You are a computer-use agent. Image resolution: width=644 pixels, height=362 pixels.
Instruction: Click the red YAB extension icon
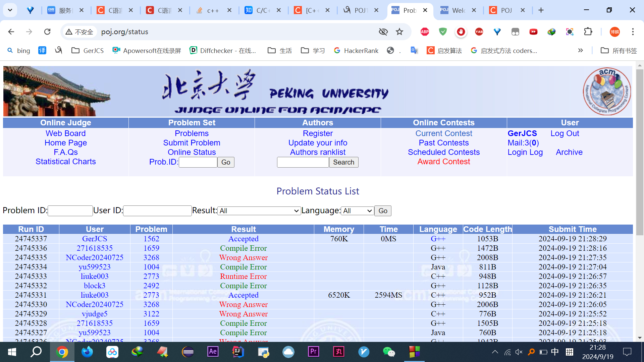pos(479,32)
